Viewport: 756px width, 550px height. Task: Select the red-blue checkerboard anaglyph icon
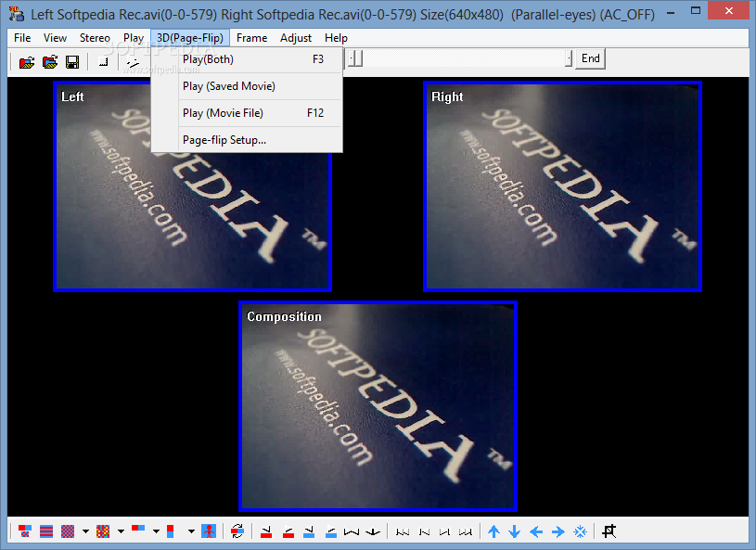(68, 531)
